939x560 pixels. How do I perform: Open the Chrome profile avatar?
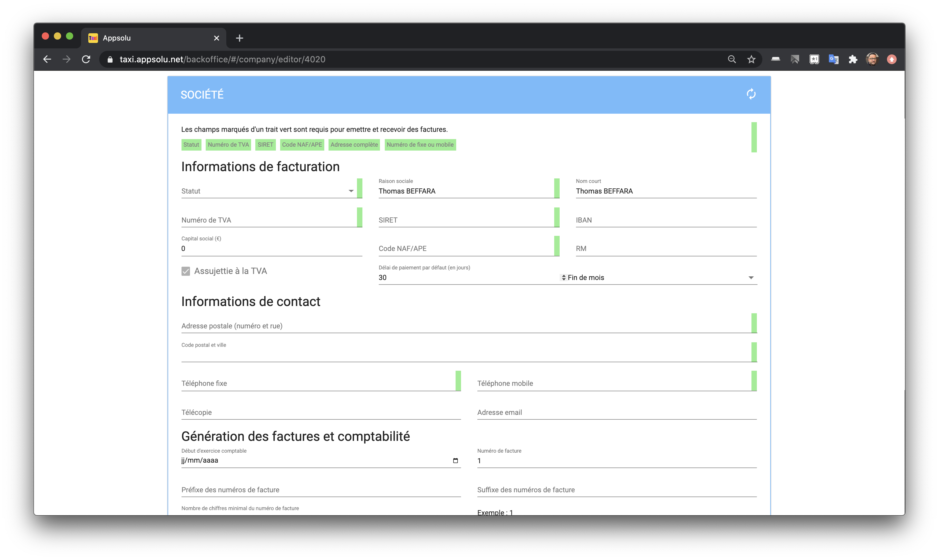point(872,59)
